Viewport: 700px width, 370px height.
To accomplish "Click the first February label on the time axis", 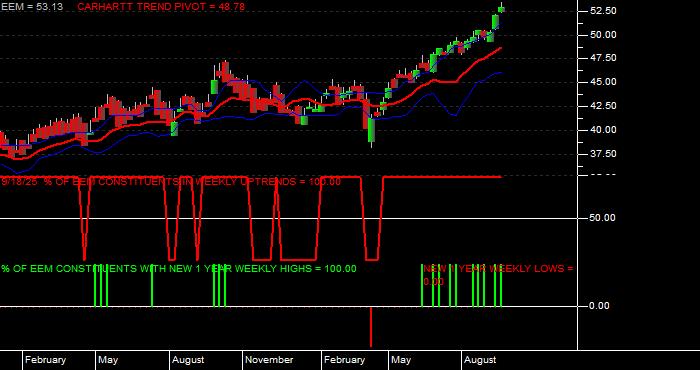I will (x=45, y=360).
